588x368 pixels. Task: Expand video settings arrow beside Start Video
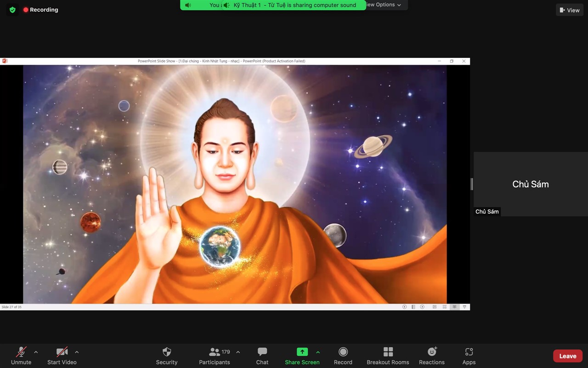[77, 352]
